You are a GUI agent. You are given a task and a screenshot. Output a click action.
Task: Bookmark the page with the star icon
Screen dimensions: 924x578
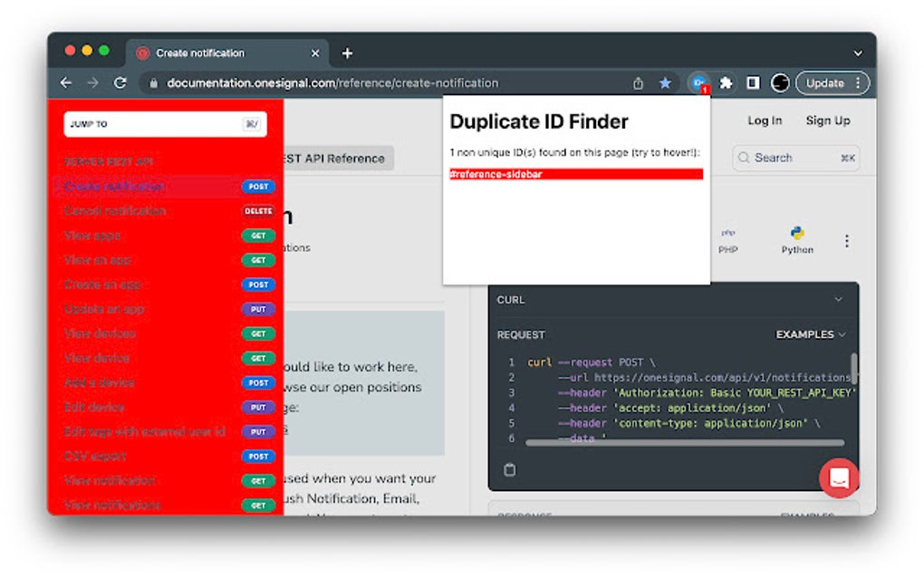tap(665, 83)
